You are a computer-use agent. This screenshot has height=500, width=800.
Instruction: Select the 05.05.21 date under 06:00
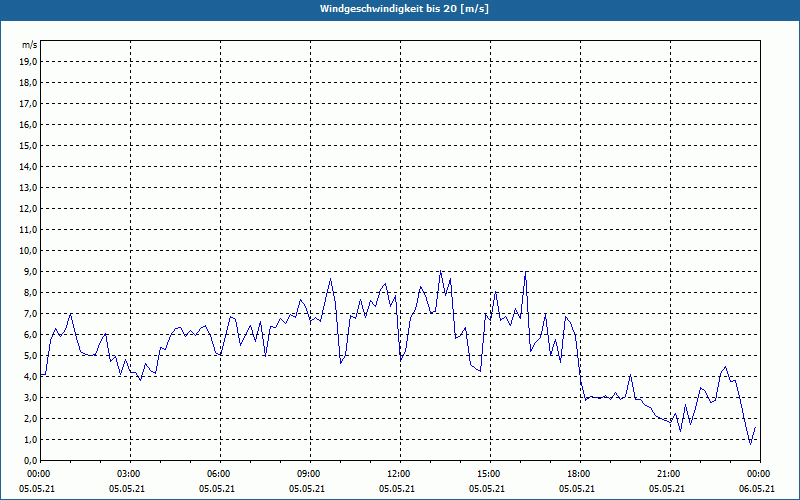point(217,489)
